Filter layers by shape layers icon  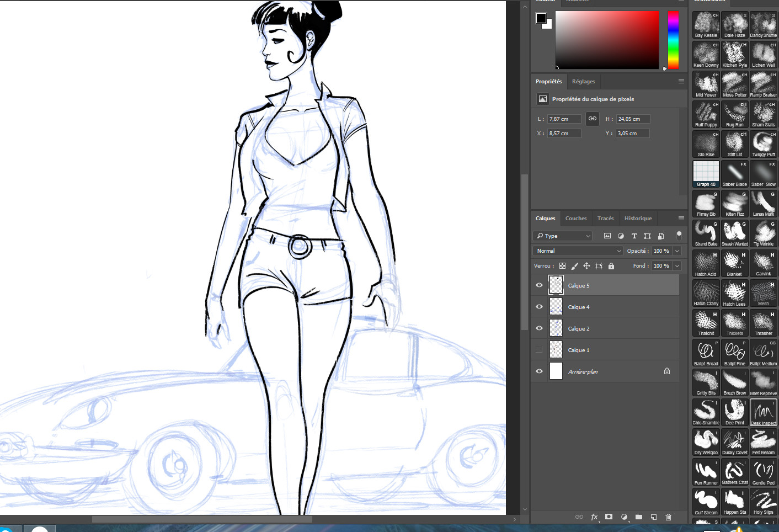(x=648, y=236)
